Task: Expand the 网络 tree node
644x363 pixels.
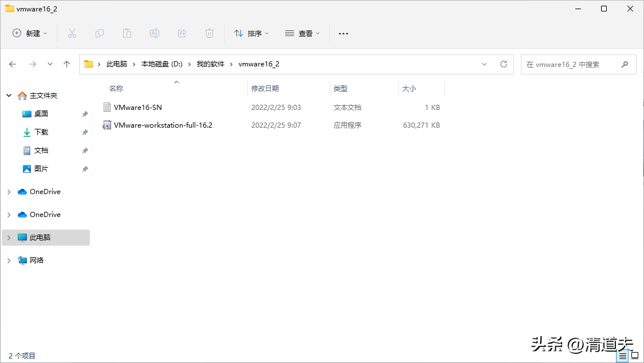Action: (9, 261)
